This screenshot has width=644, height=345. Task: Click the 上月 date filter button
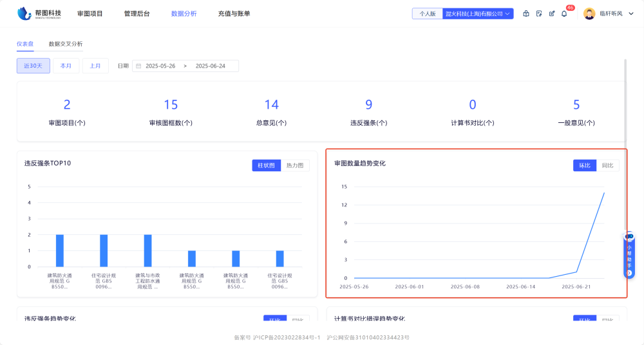[x=95, y=66]
